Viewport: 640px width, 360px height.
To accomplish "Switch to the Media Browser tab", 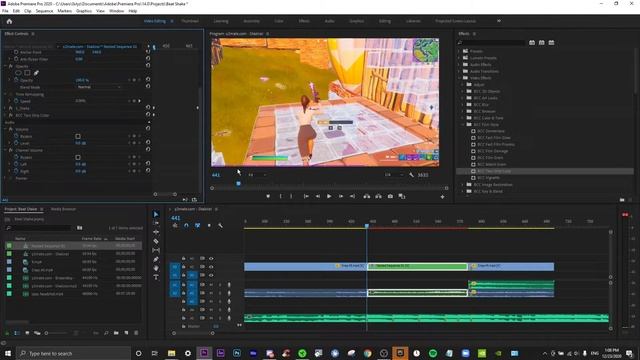I will [x=63, y=209].
